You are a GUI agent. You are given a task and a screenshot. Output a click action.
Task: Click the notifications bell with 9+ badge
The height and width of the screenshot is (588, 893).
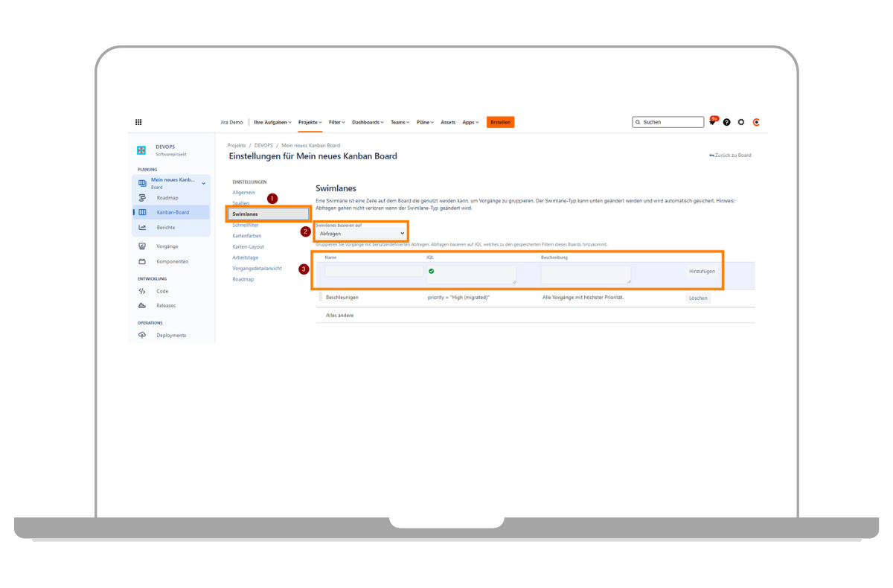point(712,122)
